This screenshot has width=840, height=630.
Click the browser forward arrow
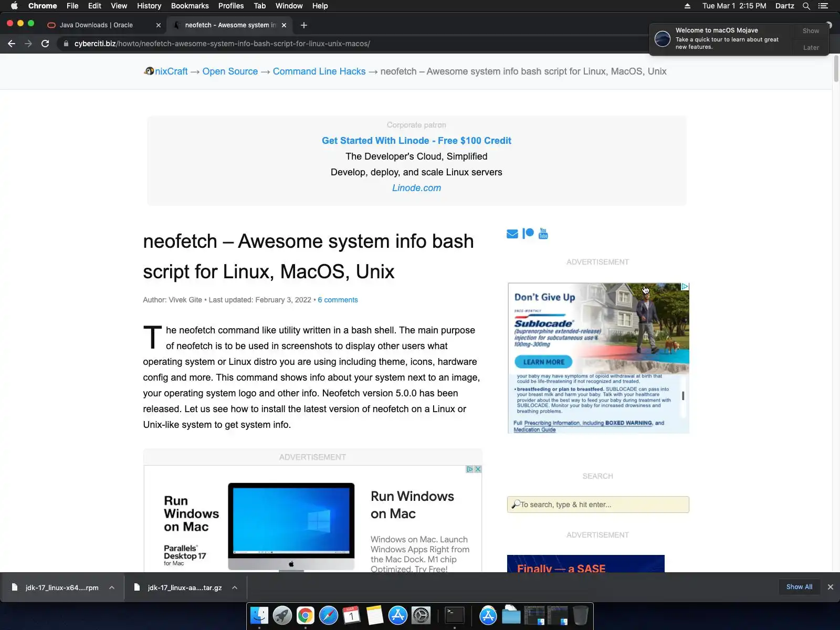(x=28, y=44)
